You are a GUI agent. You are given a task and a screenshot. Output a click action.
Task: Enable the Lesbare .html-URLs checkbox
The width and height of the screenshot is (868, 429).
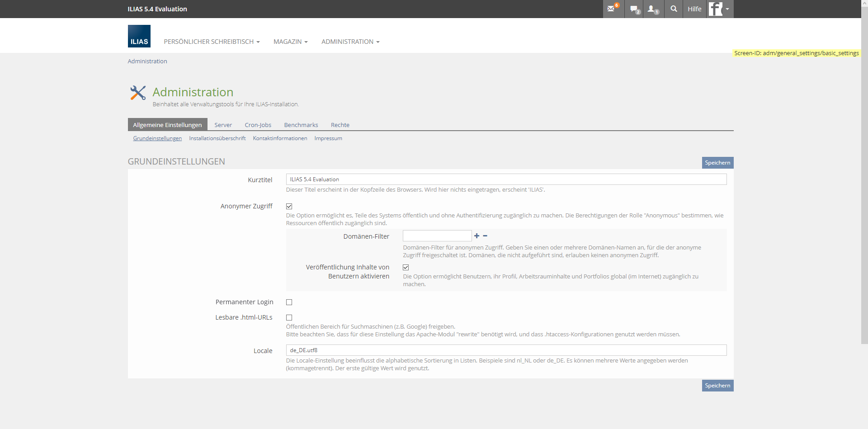point(289,318)
